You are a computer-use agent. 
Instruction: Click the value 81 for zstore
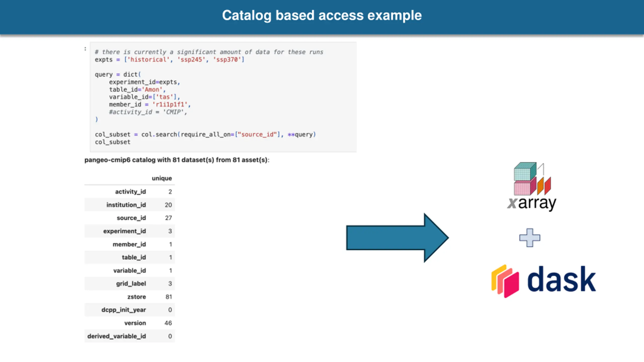point(169,297)
